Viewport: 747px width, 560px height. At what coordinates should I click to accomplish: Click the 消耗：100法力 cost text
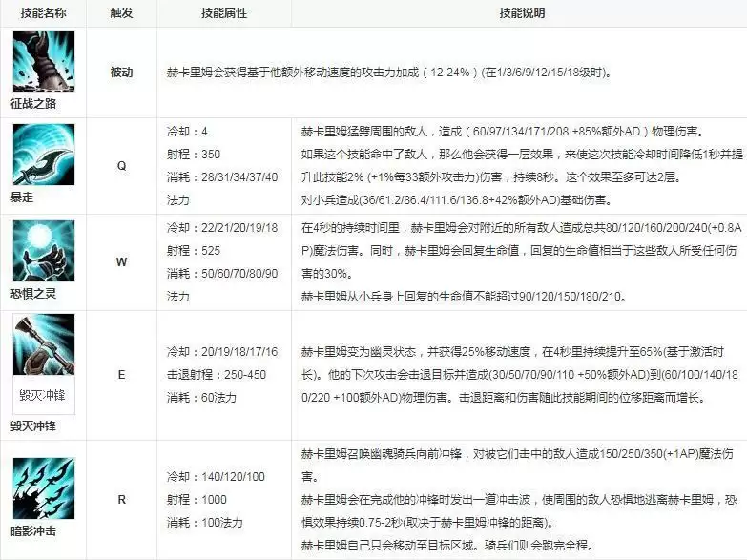coord(205,523)
